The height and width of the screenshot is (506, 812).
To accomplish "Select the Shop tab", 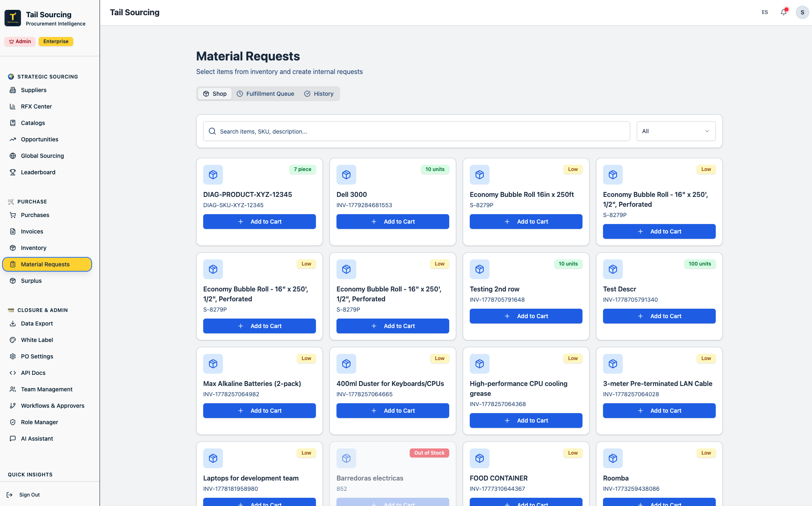I will coord(215,94).
